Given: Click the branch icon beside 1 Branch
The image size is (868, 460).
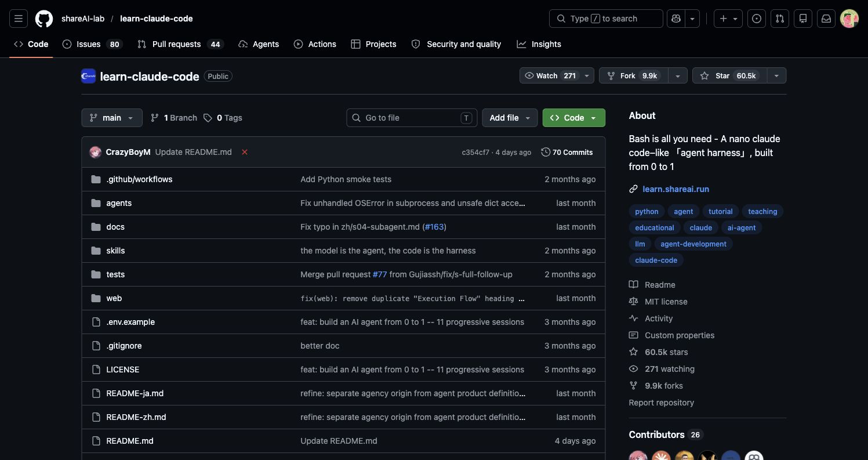Looking at the screenshot, I should click(155, 118).
